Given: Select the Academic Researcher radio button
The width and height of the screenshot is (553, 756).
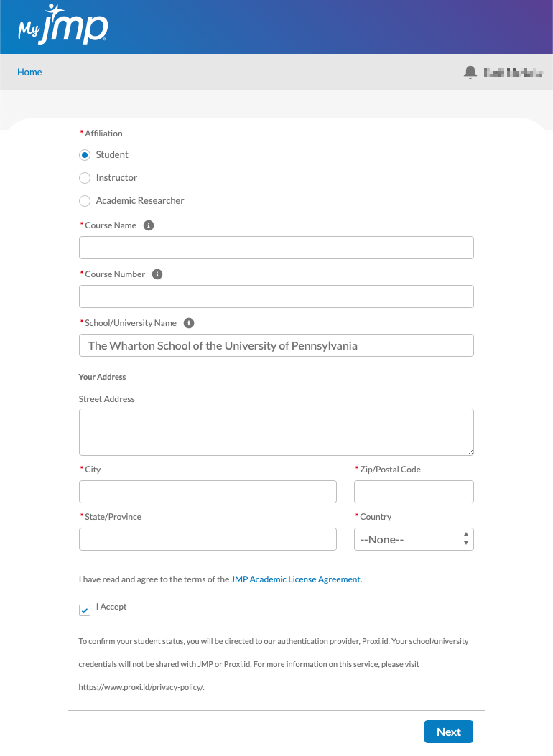Looking at the screenshot, I should (x=85, y=201).
